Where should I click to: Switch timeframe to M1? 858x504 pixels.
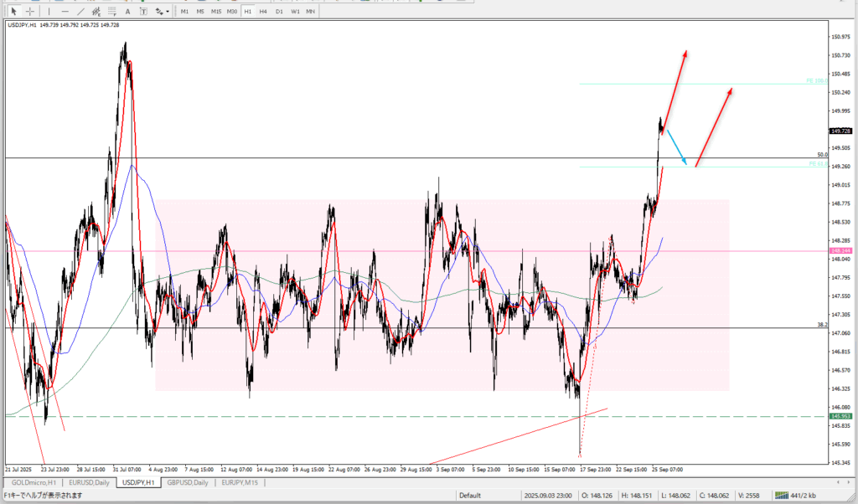point(185,11)
